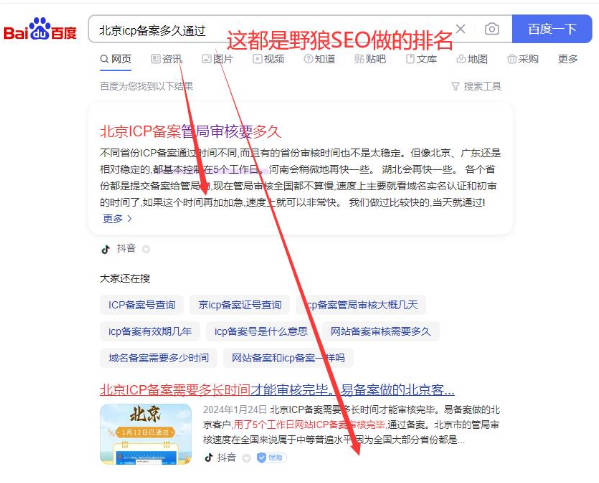Click the 抖音 source icon under answer

point(106,249)
